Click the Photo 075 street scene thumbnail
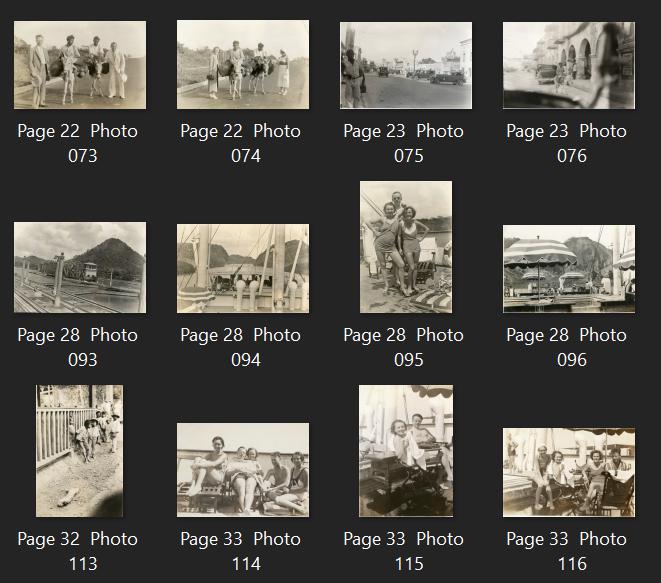The image size is (661, 583). (405, 65)
